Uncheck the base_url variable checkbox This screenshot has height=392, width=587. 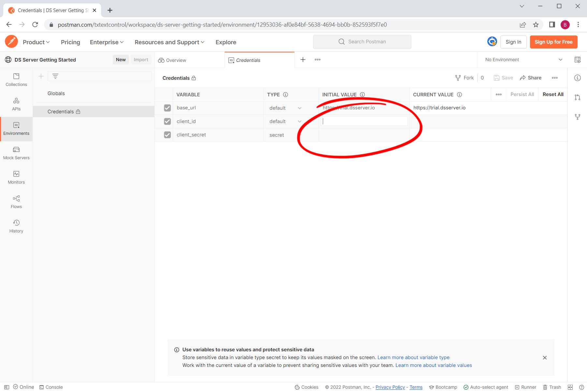[167, 108]
